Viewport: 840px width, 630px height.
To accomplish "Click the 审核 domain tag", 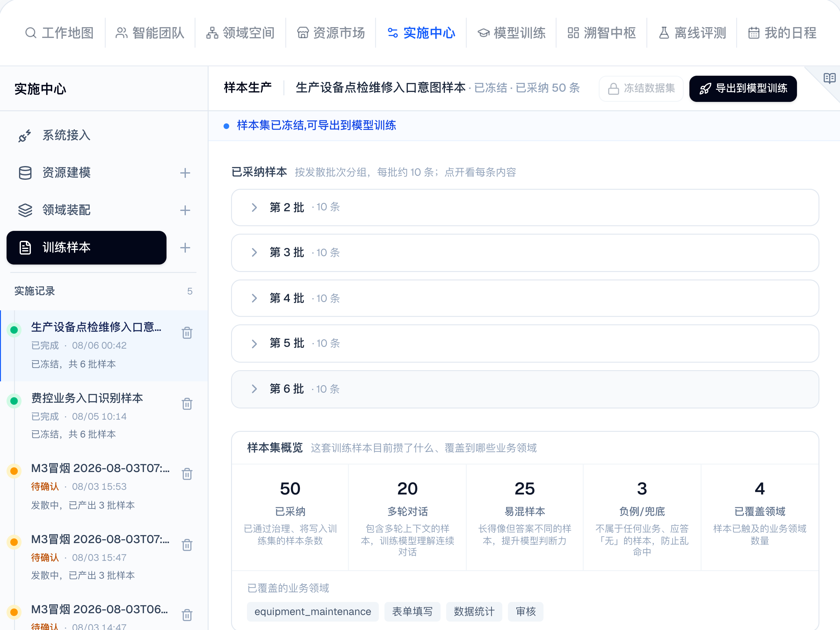I will point(526,611).
